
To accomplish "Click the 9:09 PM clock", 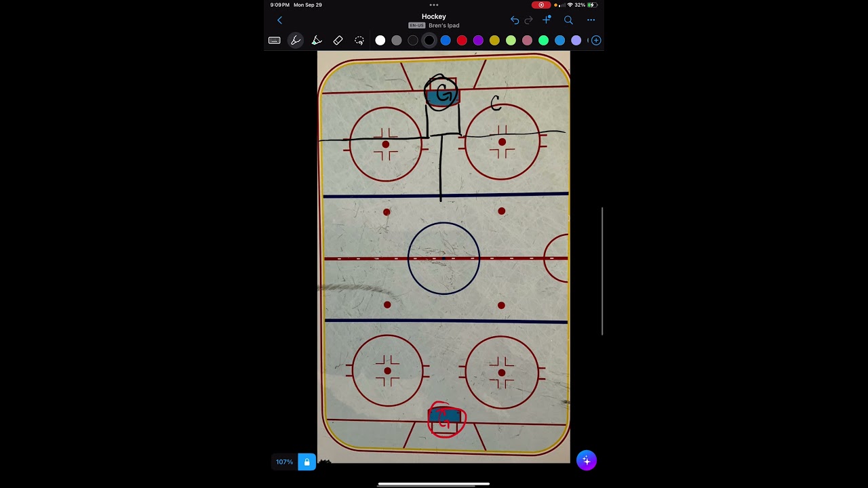I will click(x=280, y=5).
